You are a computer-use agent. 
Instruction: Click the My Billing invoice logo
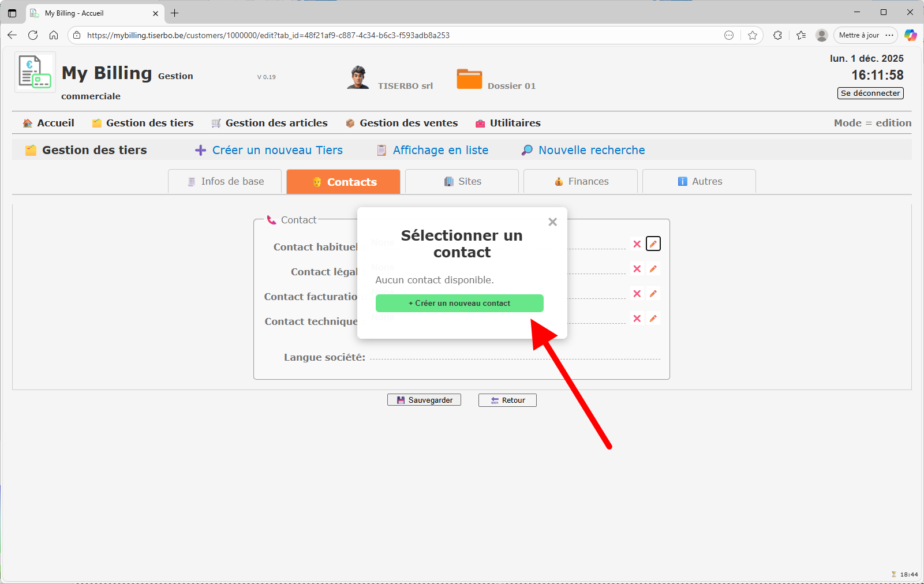[34, 72]
